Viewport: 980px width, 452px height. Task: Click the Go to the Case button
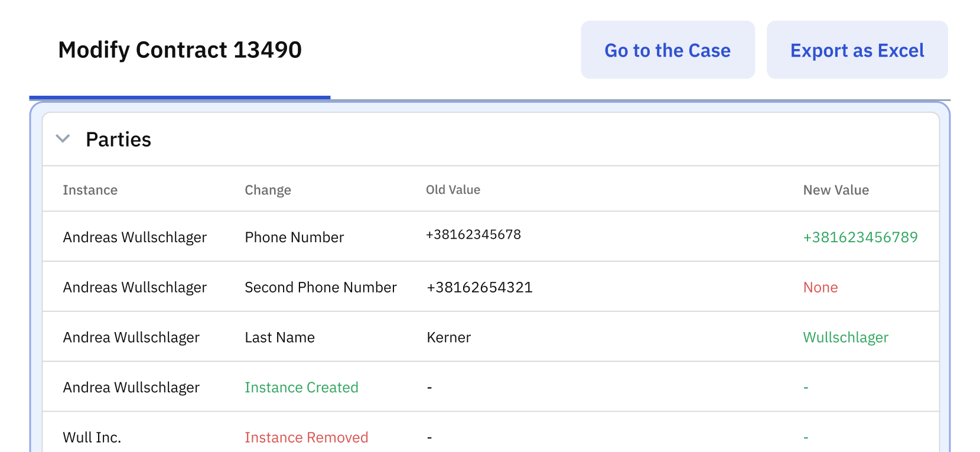click(x=668, y=50)
